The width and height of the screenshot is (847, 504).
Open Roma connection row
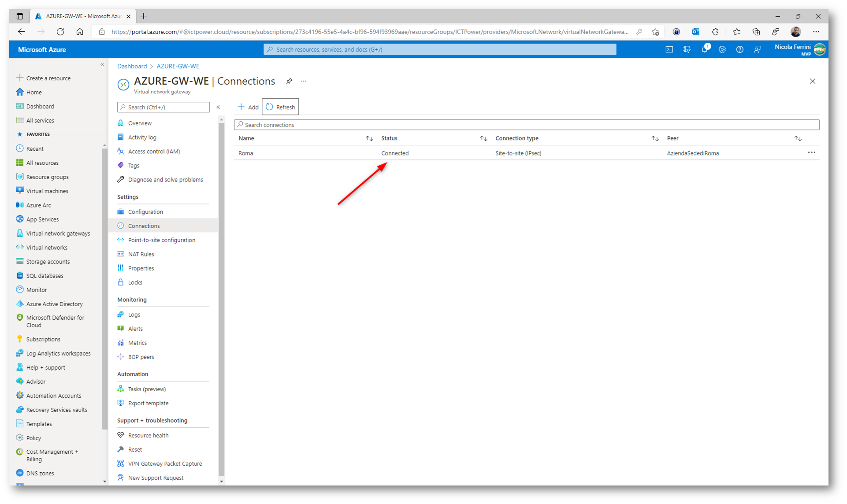coord(527,153)
